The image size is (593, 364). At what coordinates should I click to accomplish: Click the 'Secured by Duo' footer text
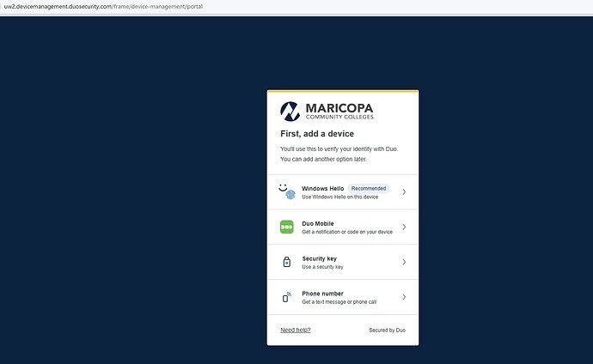[387, 330]
